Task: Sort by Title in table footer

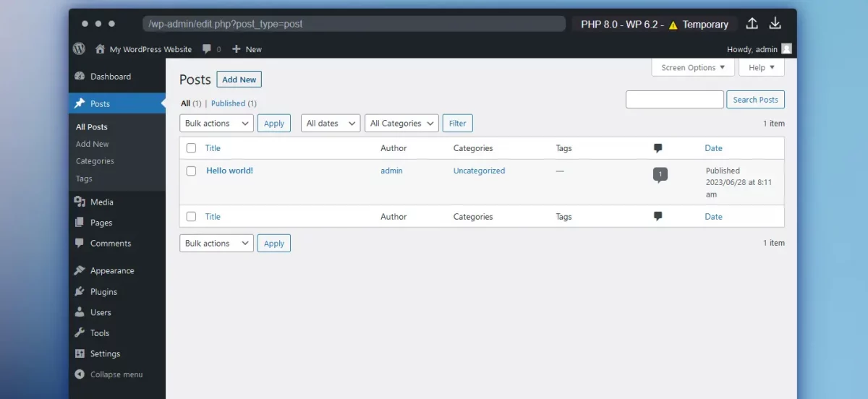Action: pyautogui.click(x=213, y=216)
